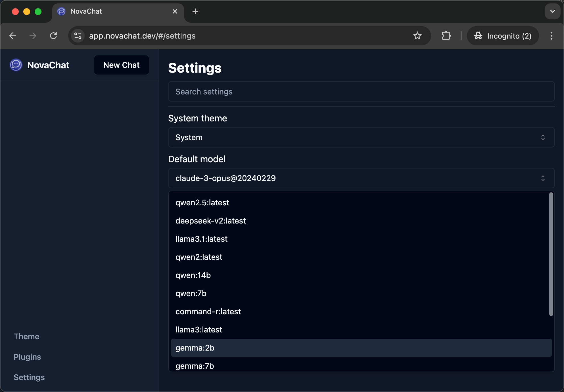Collapse the Default model dropdown
Viewport: 564px width, 392px height.
coord(361,178)
